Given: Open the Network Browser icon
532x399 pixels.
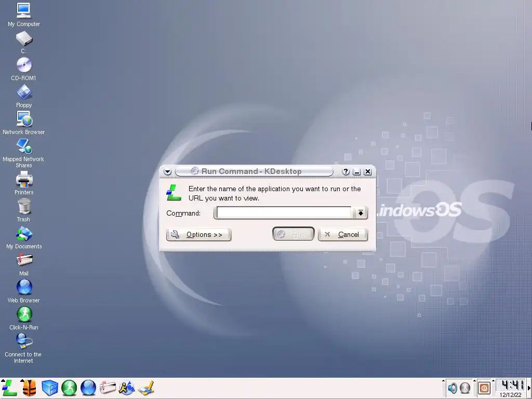Looking at the screenshot, I should [x=24, y=123].
